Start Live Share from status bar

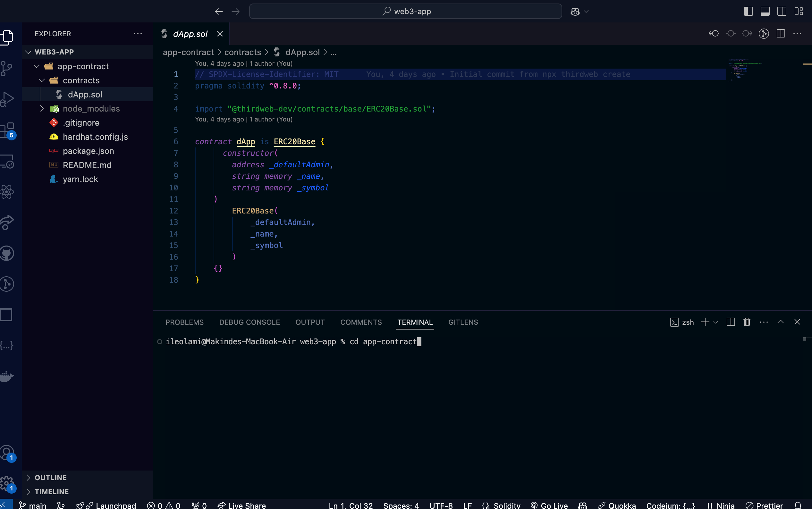coord(241,505)
